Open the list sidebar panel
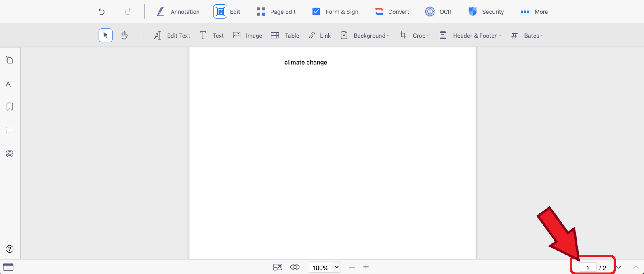The image size is (644, 274). tap(10, 130)
